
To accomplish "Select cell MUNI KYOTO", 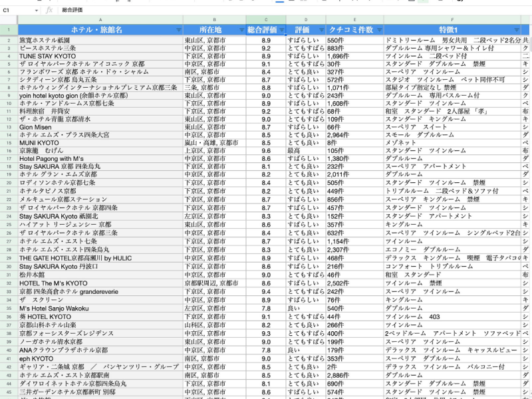I will [x=100, y=143].
